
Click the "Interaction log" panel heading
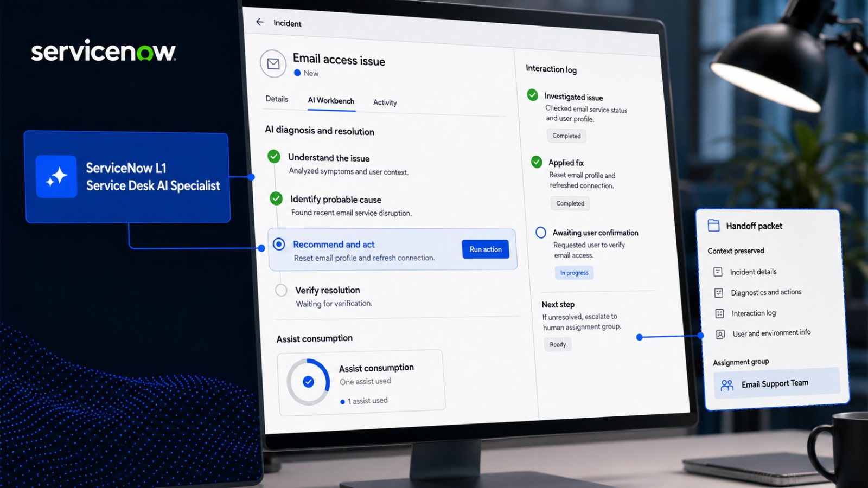point(551,69)
